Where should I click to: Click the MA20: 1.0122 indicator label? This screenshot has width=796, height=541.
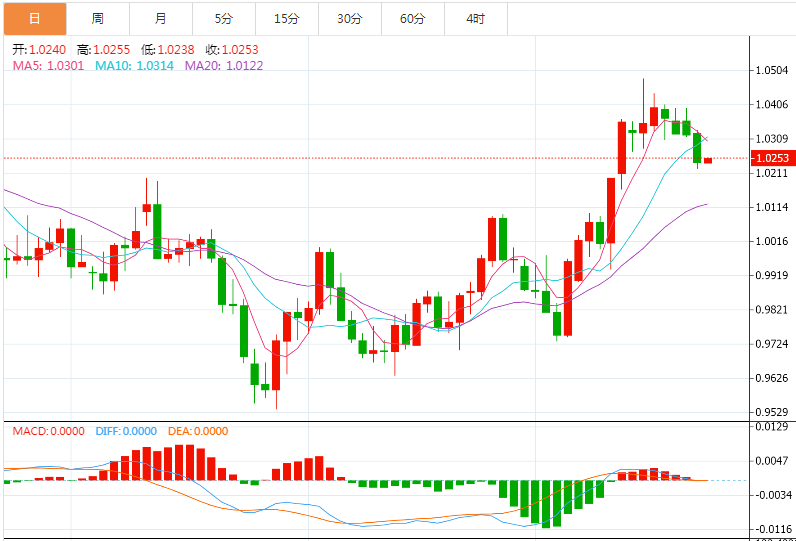224,65
